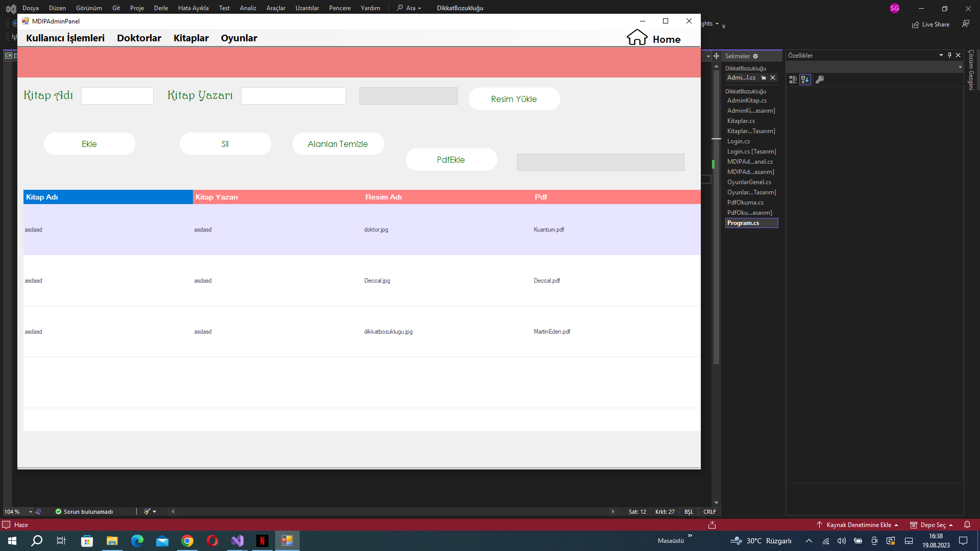Pin the Özellikler panel

coord(949,55)
